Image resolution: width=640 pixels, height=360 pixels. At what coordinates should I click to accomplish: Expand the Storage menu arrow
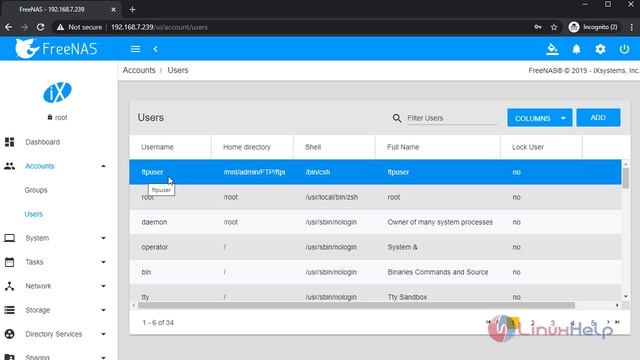[103, 310]
